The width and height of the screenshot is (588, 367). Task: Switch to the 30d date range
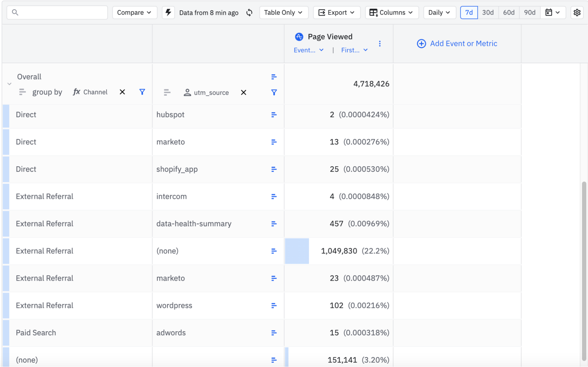pyautogui.click(x=488, y=12)
